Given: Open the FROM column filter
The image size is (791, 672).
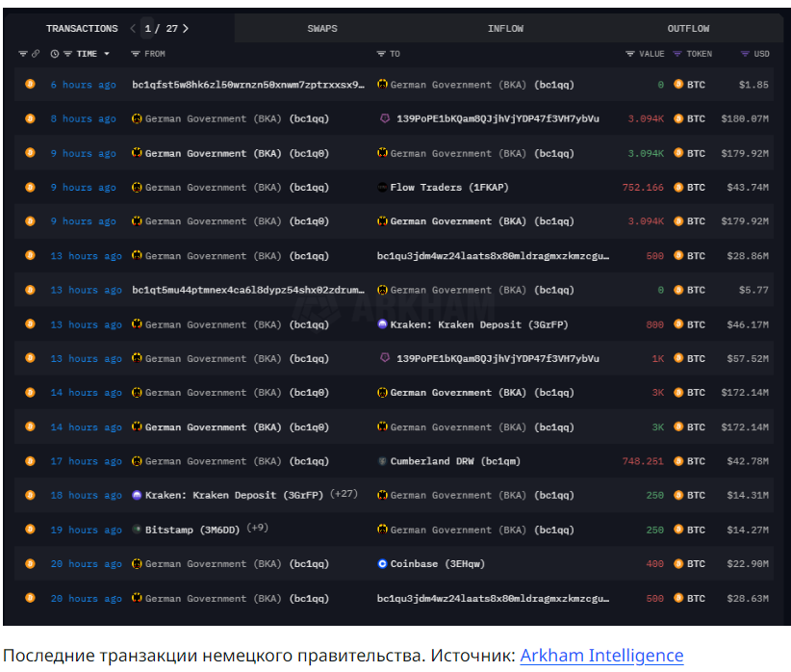Looking at the screenshot, I should point(135,54).
